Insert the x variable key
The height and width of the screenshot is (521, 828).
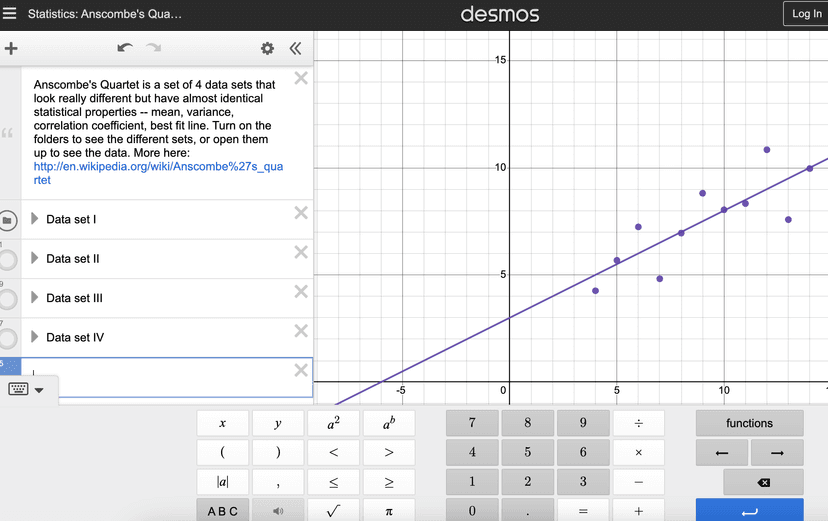click(222, 423)
